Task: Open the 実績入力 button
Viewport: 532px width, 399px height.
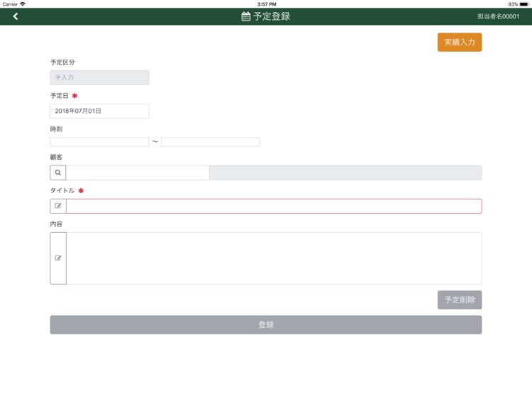Action: [460, 42]
